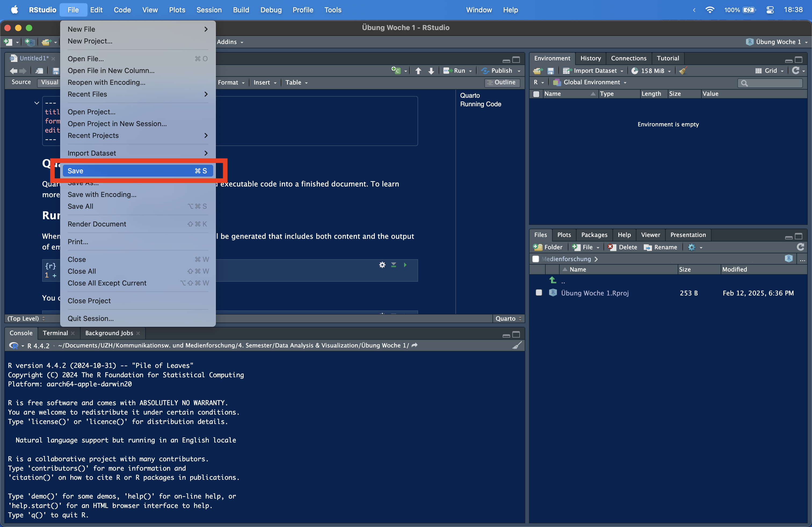Click Medienforschung breadcrumb link
The image size is (812, 527).
566,259
